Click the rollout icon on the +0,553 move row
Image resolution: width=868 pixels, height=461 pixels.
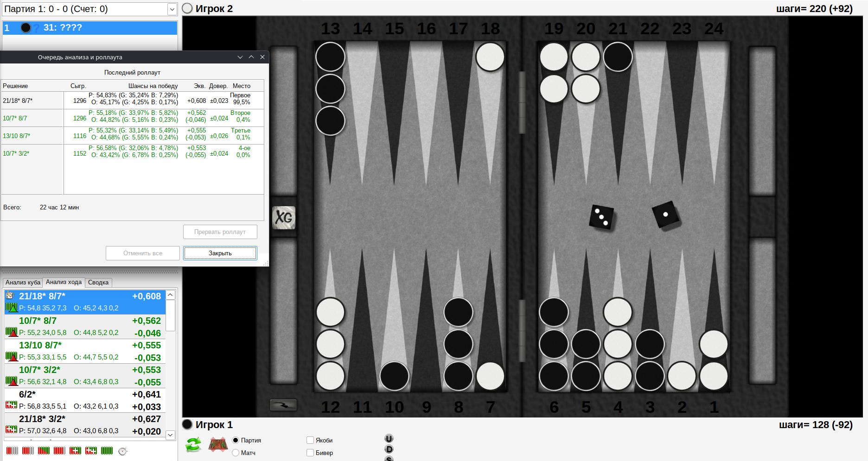[11, 381]
